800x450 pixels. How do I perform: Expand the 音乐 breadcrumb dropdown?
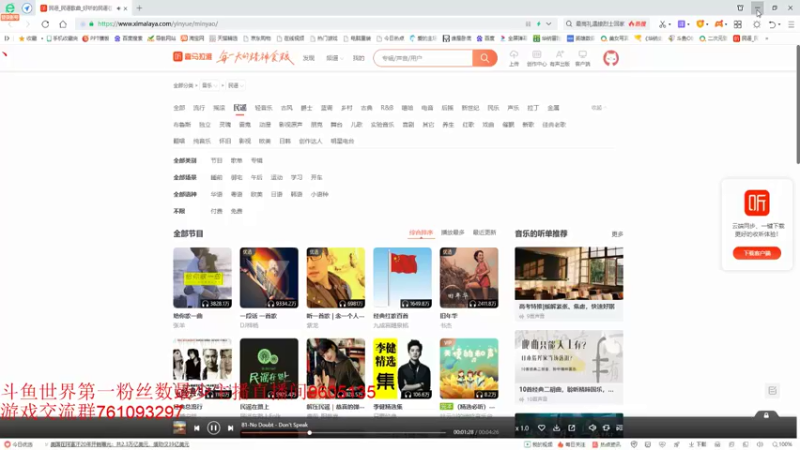(210, 85)
